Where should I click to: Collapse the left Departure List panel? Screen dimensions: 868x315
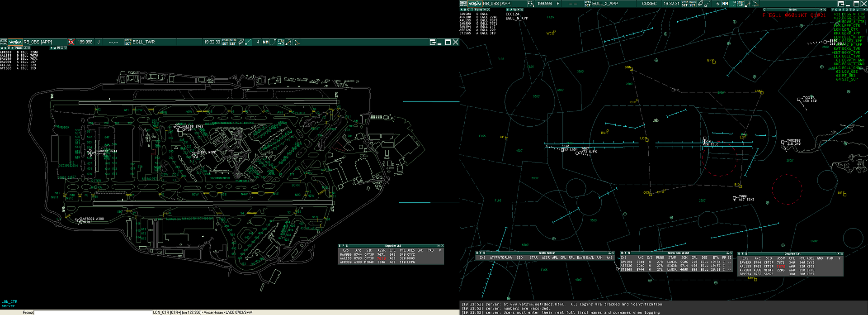click(438, 246)
